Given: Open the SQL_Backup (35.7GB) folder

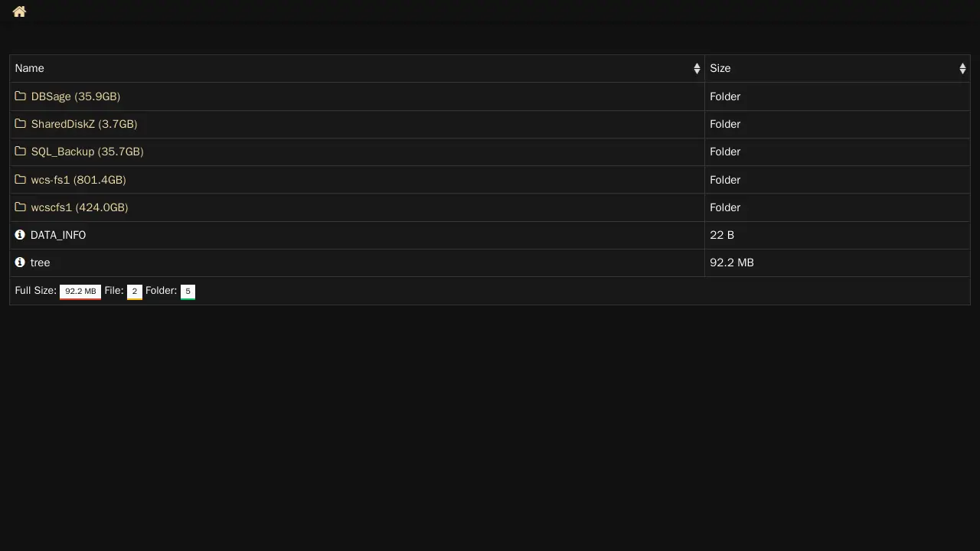Looking at the screenshot, I should tap(87, 152).
